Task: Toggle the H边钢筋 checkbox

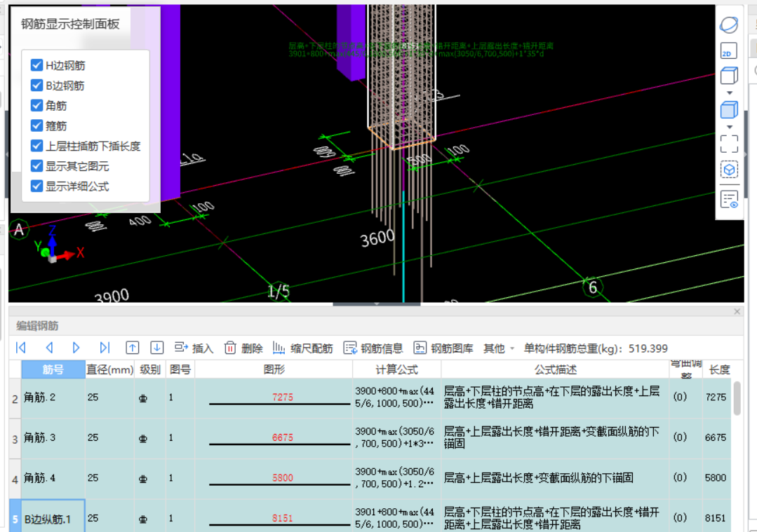Action: click(x=36, y=64)
